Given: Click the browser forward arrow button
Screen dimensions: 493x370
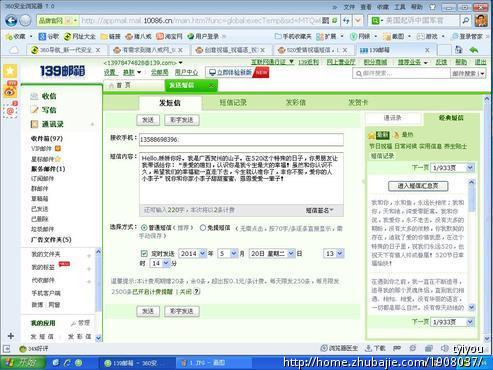Looking at the screenshot, I should (x=25, y=21).
